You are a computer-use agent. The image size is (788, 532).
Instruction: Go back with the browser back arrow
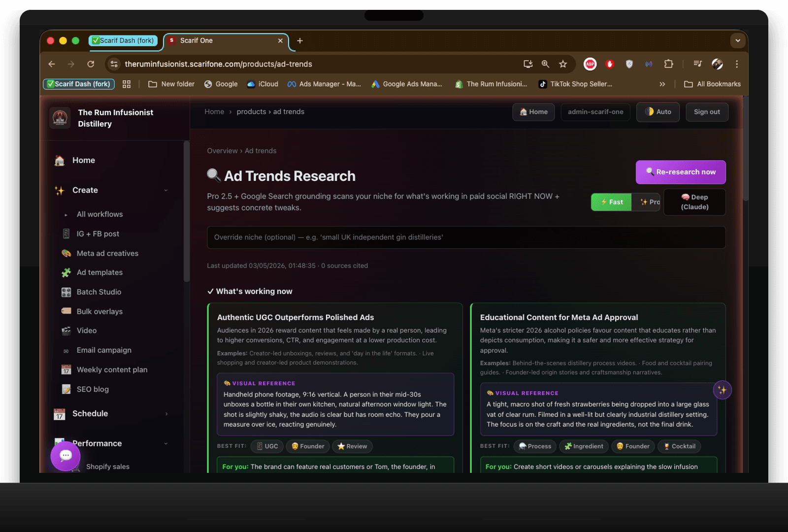point(52,64)
